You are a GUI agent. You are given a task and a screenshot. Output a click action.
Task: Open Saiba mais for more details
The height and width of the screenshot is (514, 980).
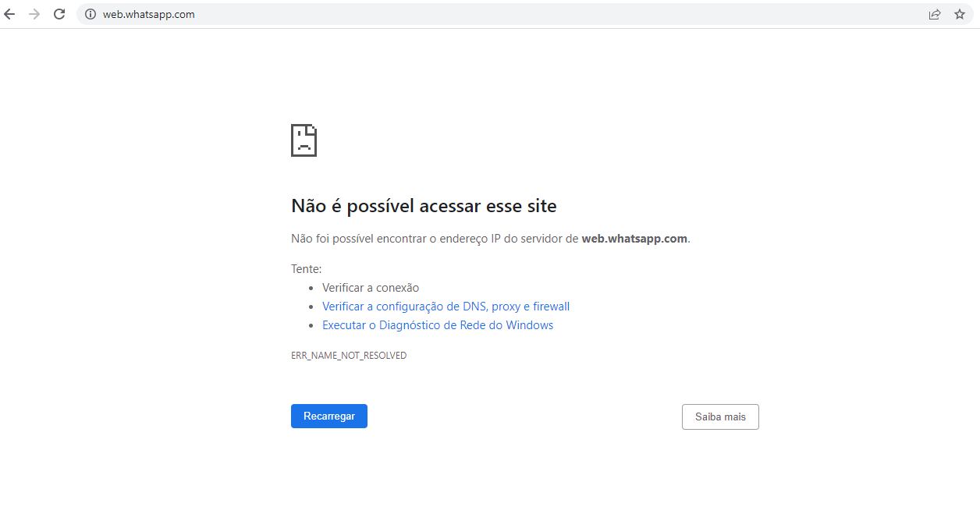tap(720, 417)
